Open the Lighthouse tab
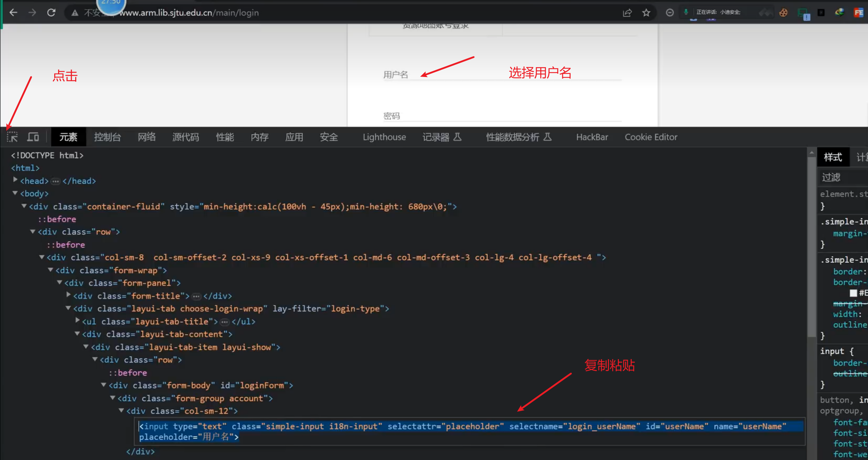Viewport: 868px width, 460px height. pyautogui.click(x=384, y=137)
